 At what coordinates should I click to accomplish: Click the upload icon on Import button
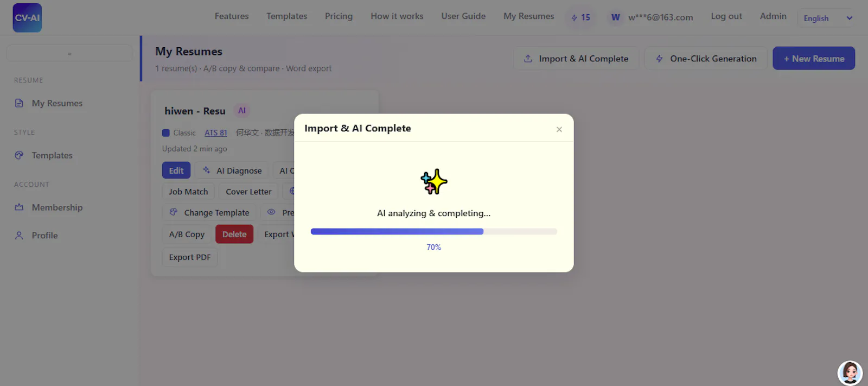pos(528,58)
